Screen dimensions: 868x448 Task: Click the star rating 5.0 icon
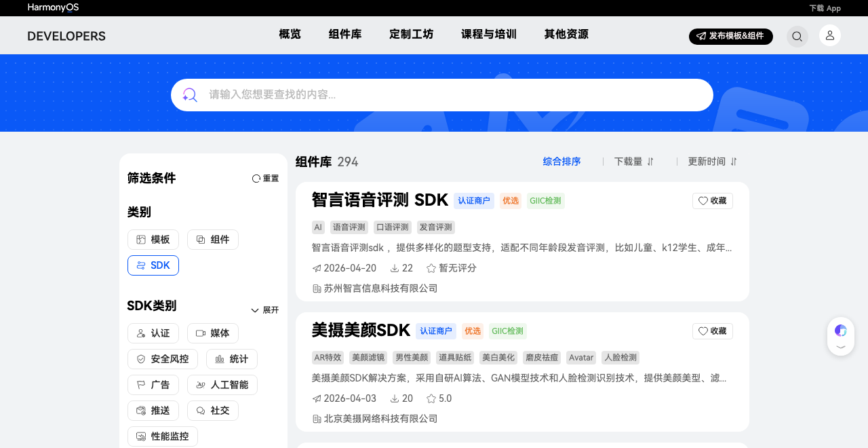431,399
